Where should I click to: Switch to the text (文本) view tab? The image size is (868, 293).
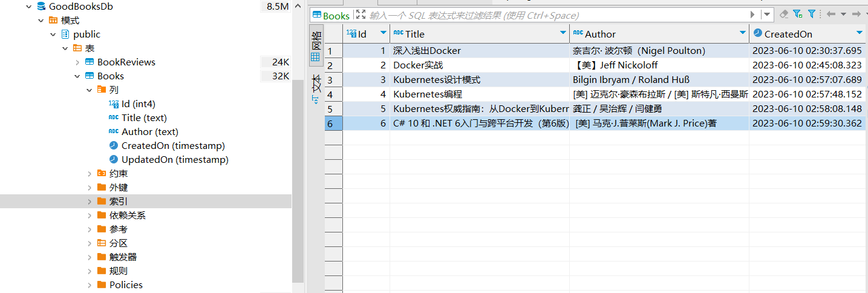(x=316, y=88)
